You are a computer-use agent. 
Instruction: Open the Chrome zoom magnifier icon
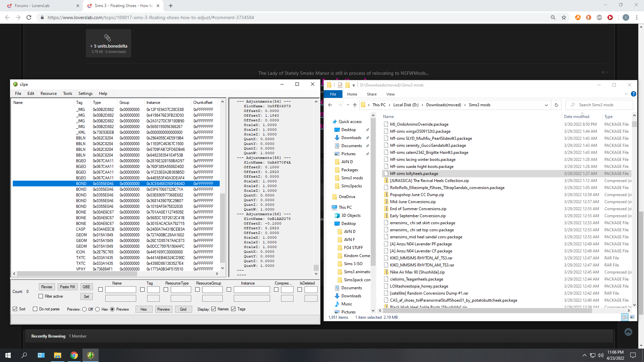[553, 17]
